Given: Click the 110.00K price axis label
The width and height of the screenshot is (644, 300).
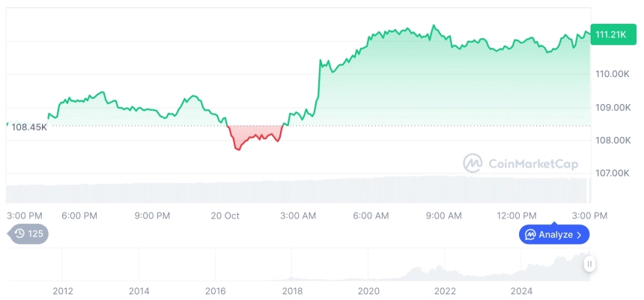Looking at the screenshot, I should pos(612,74).
